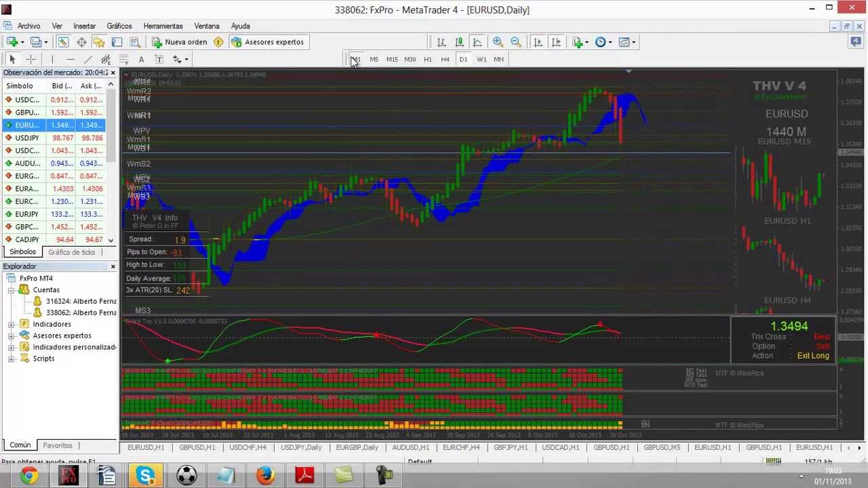
Task: Open the New Chart dropdown arrow
Action: click(x=22, y=42)
